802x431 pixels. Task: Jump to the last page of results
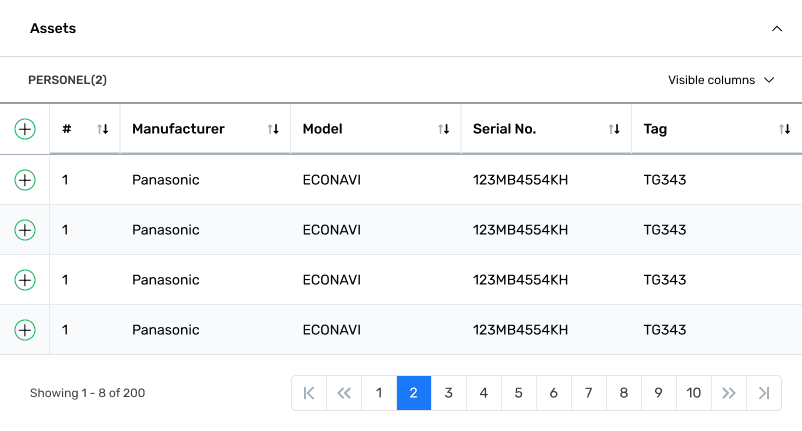tap(764, 393)
